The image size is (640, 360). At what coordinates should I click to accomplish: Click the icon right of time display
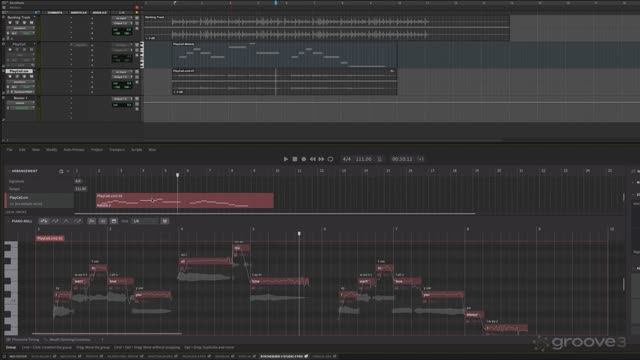point(421,159)
